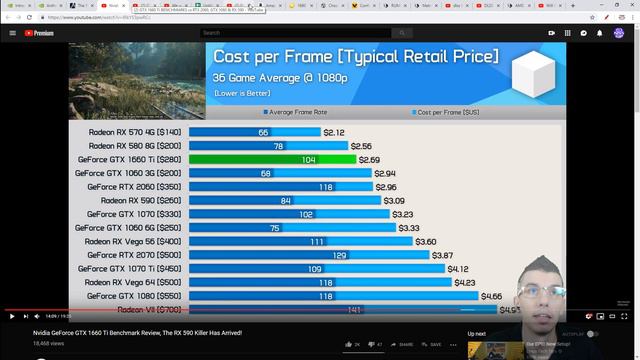Enter fullscreen mode
The width and height of the screenshot is (640, 360).
624,316
